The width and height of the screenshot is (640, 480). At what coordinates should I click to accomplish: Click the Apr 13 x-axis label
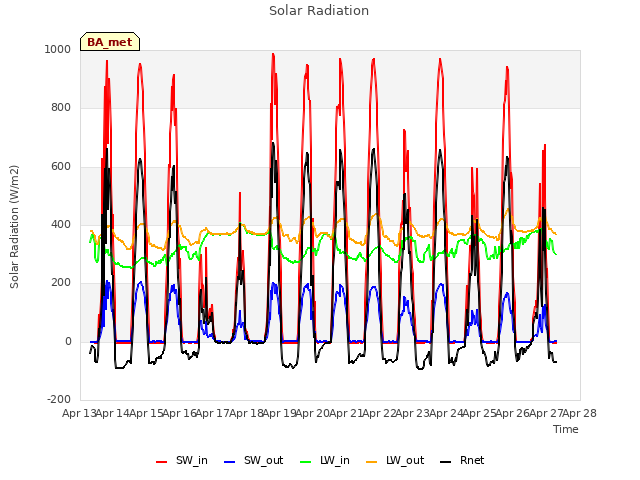(79, 413)
